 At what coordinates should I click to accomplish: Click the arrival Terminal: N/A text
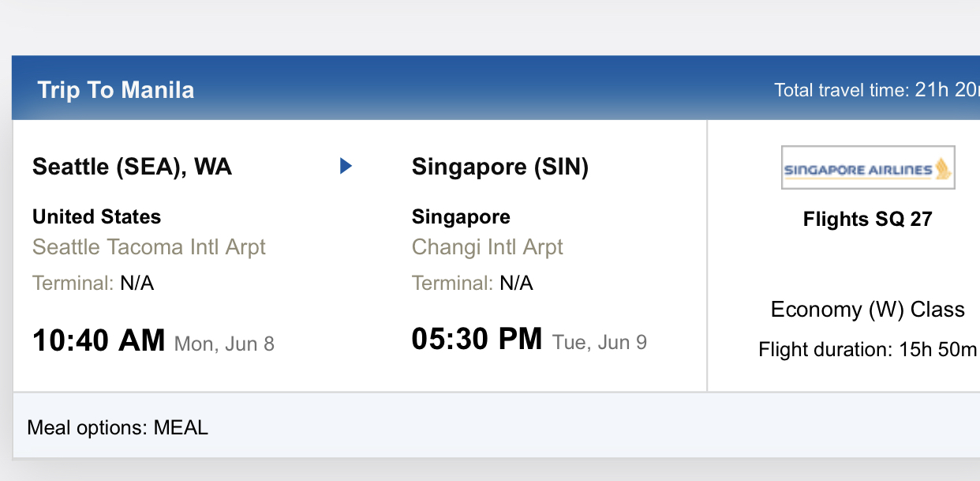tap(472, 283)
